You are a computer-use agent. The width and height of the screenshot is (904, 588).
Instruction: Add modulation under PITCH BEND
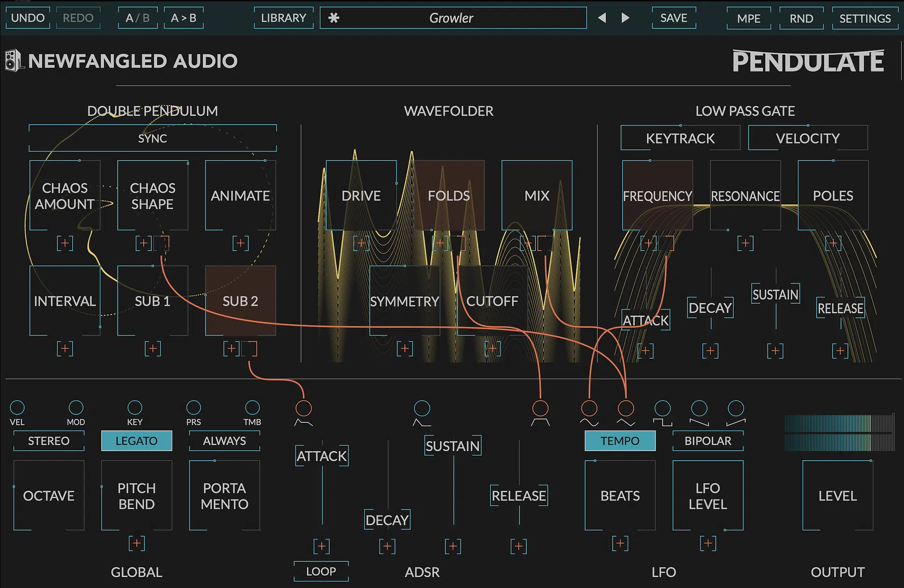click(136, 543)
